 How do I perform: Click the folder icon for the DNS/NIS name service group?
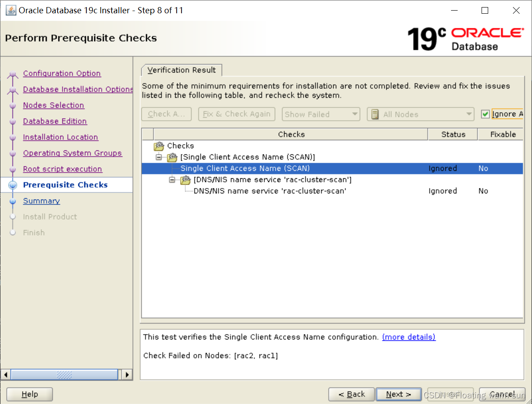pyautogui.click(x=185, y=180)
